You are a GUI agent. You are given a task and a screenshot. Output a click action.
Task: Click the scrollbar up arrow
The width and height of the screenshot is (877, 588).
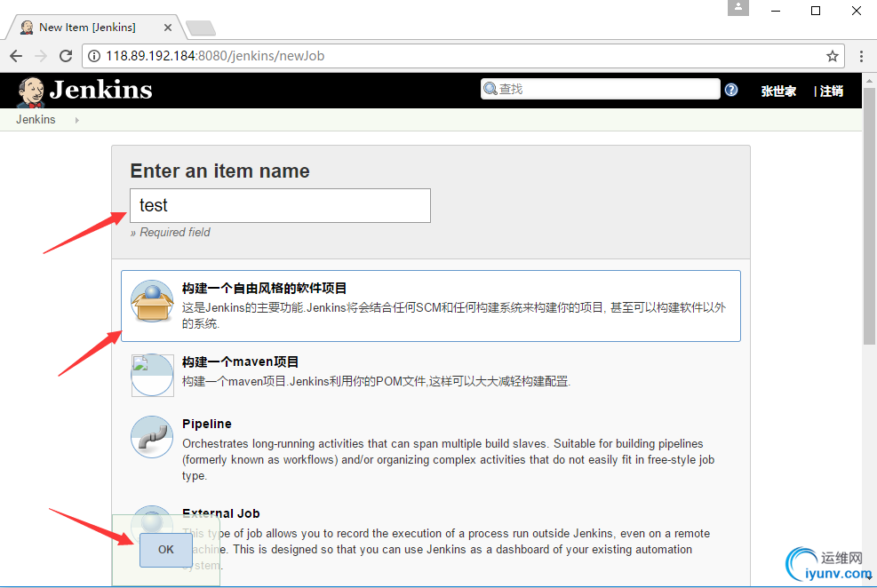coord(869,80)
